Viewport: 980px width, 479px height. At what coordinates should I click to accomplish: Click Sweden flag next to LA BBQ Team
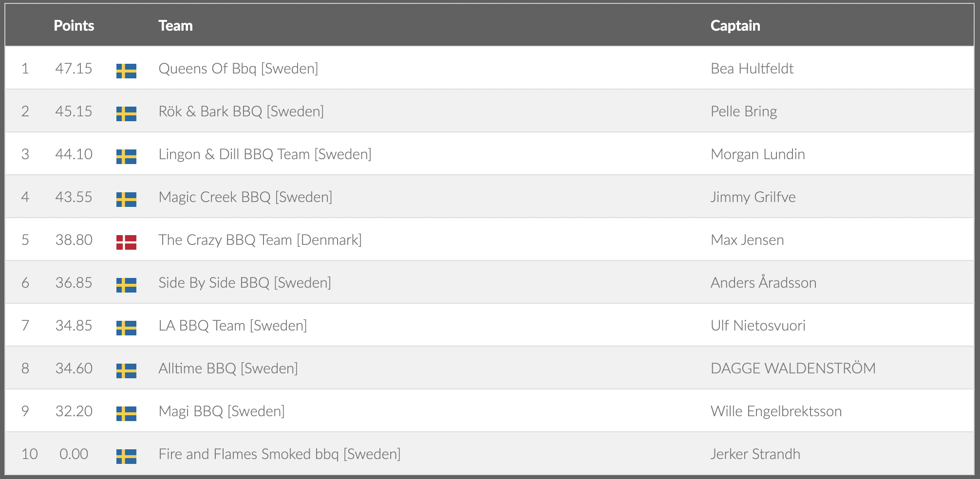[126, 328]
